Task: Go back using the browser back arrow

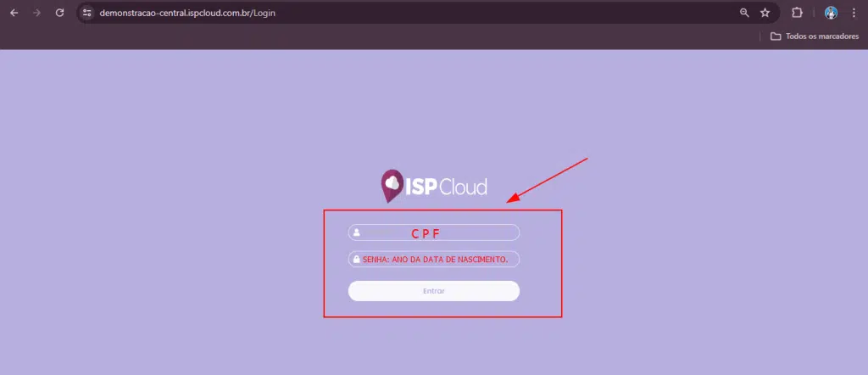Action: coord(14,13)
